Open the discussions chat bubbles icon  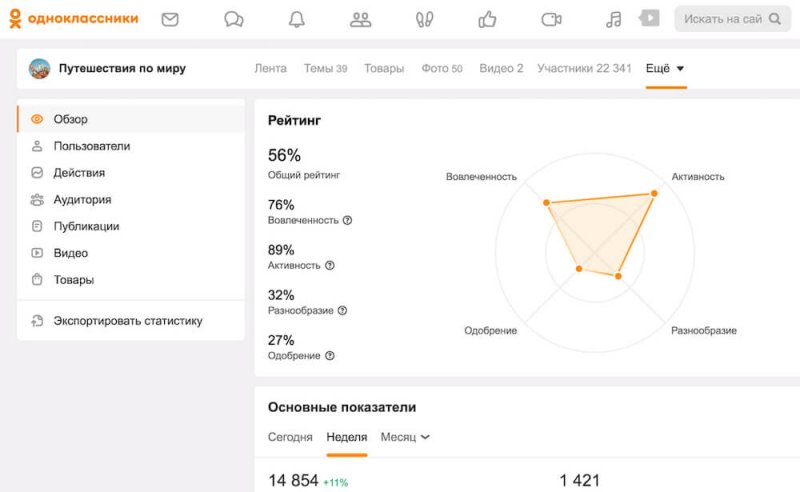[x=233, y=19]
